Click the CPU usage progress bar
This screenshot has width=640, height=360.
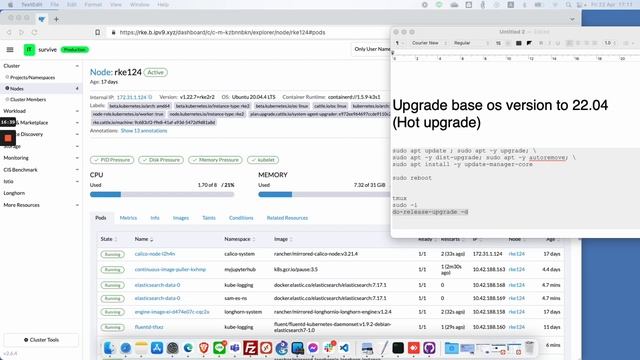[x=162, y=194]
